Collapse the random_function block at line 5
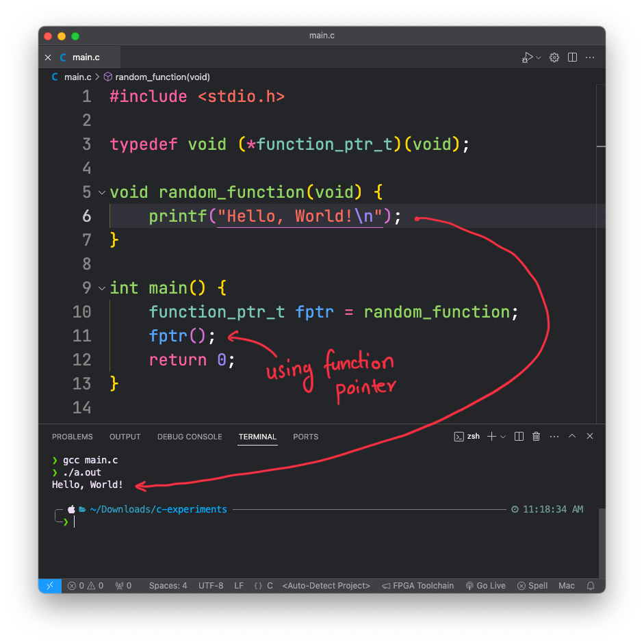This screenshot has width=644, height=644. point(102,192)
